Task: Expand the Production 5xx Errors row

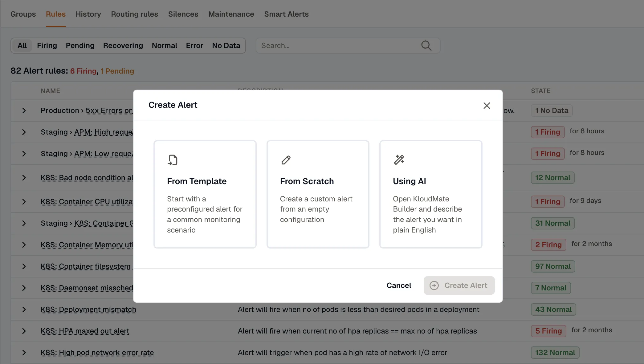Action: (24, 111)
